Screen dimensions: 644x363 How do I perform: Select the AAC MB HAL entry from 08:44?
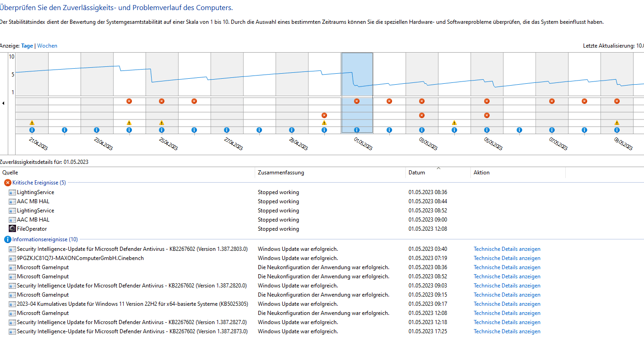click(x=322, y=201)
